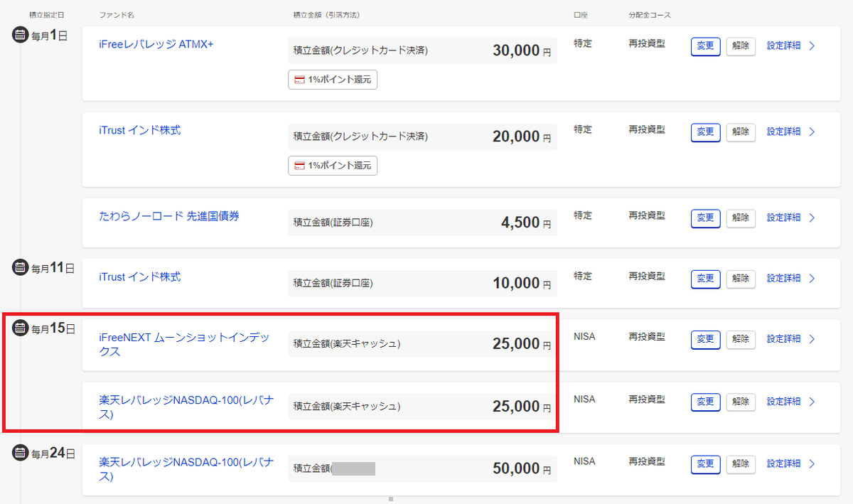
Task: Click NISA in the ムーンショットインデックス row
Action: [584, 337]
